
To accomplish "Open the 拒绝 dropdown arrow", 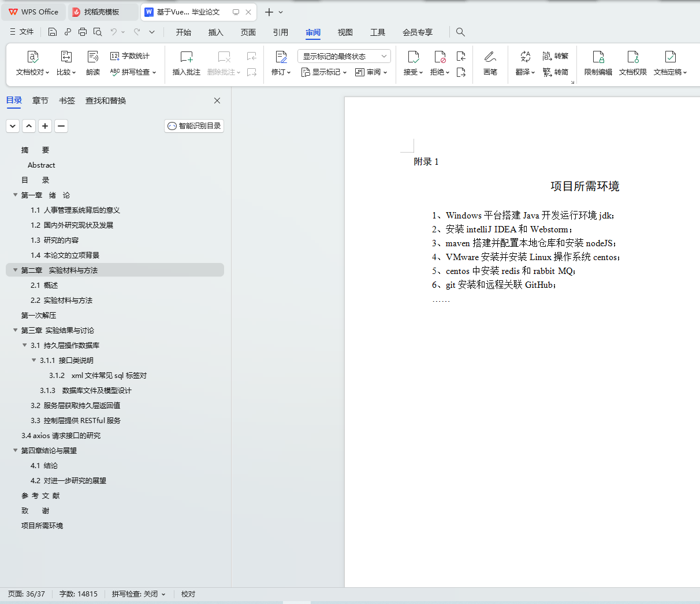I will pyautogui.click(x=448, y=73).
